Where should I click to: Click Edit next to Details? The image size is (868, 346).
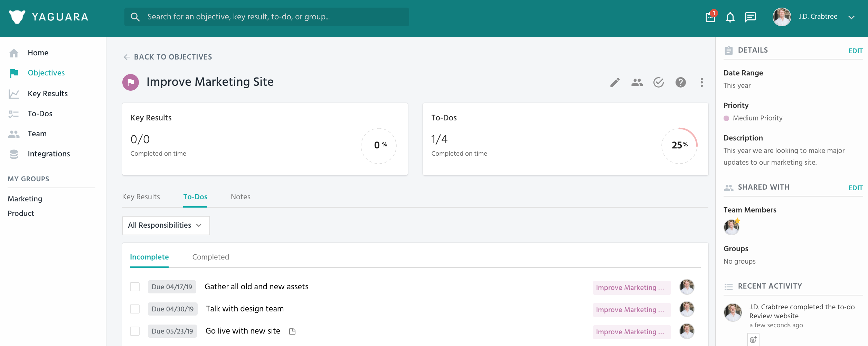point(856,51)
